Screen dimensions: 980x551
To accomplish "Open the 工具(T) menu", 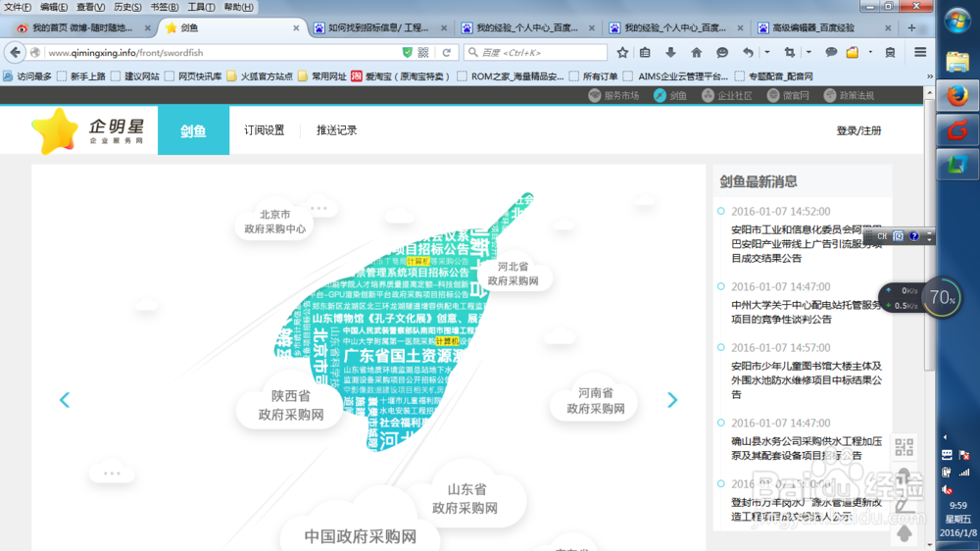I will click(x=201, y=7).
